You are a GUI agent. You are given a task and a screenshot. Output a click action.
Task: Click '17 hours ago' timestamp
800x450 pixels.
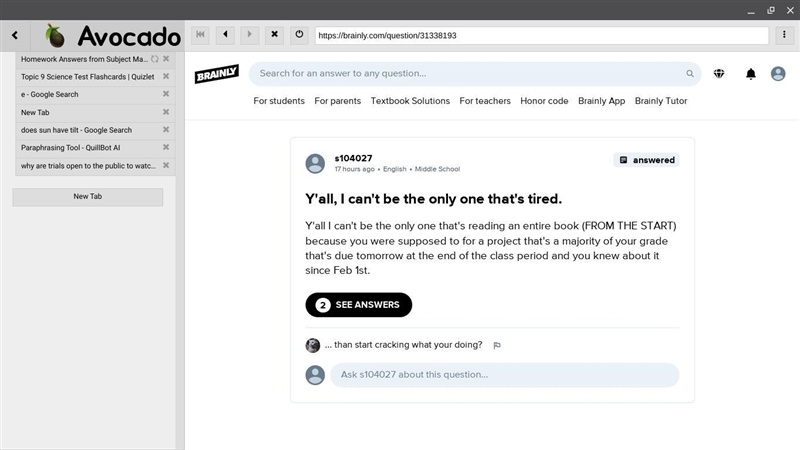[355, 169]
